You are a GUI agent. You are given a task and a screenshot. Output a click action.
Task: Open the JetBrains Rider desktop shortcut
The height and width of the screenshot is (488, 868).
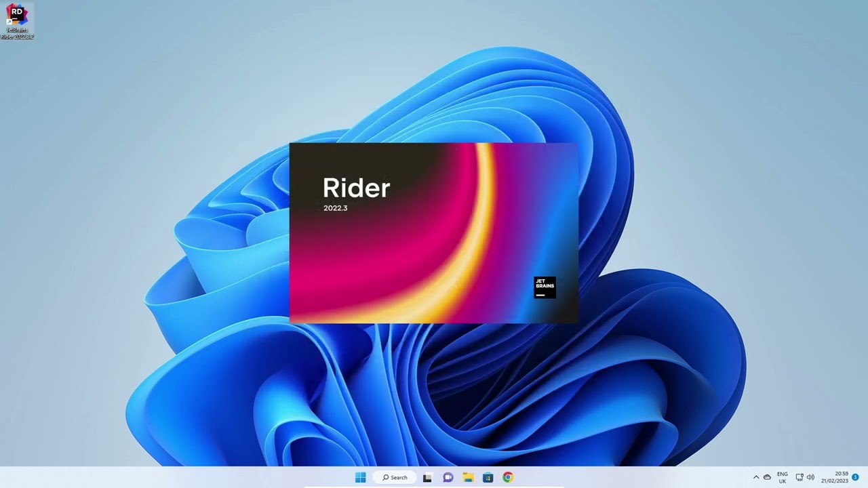click(17, 21)
